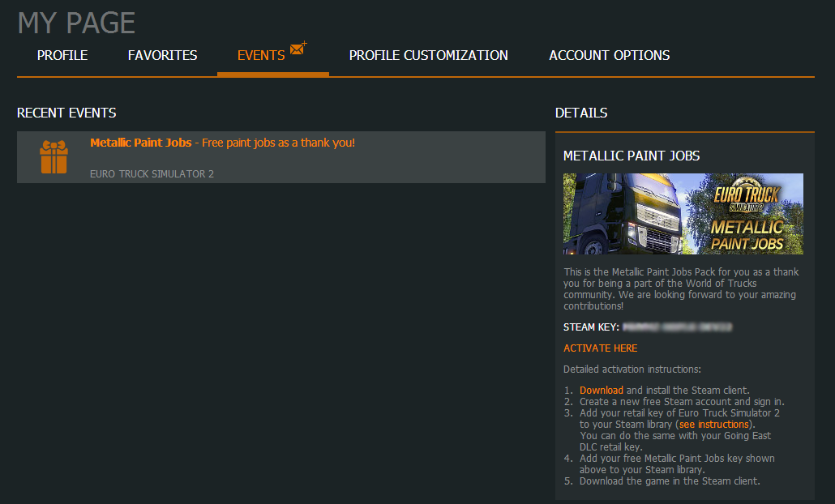Image resolution: width=835 pixels, height=504 pixels.
Task: Open the Profile Customization tab
Action: (x=429, y=55)
